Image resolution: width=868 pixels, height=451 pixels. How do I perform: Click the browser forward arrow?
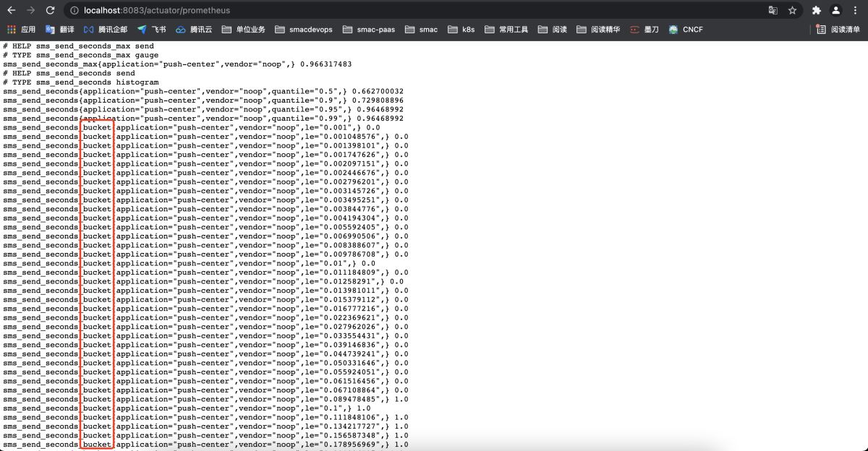(x=30, y=10)
